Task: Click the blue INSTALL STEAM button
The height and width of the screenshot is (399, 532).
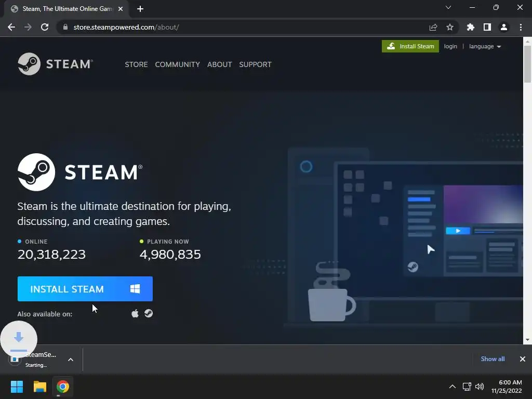Action: pos(85,289)
